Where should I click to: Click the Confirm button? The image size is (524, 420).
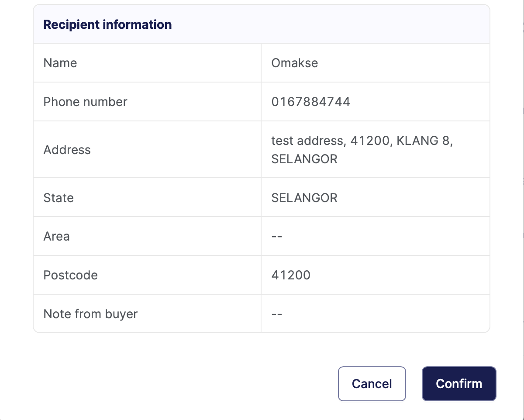pyautogui.click(x=459, y=384)
